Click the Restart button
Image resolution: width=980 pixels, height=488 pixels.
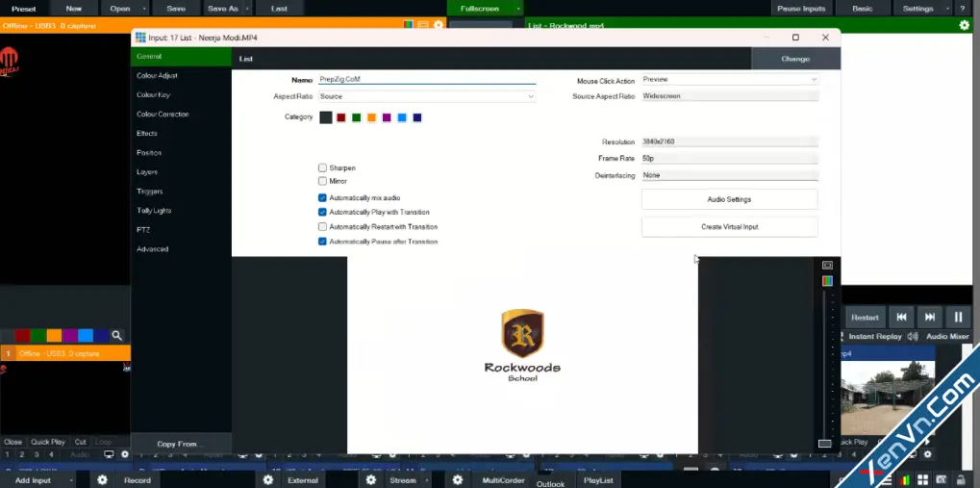click(865, 318)
